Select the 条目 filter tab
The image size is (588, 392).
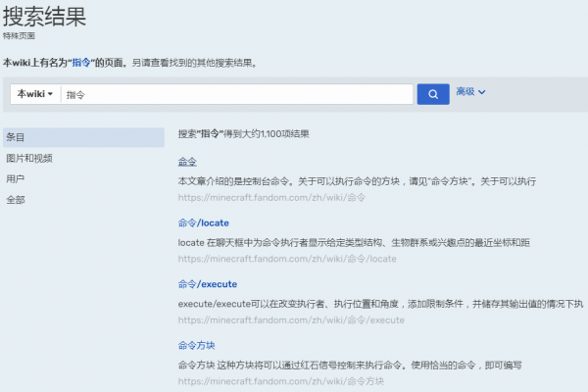click(x=83, y=137)
